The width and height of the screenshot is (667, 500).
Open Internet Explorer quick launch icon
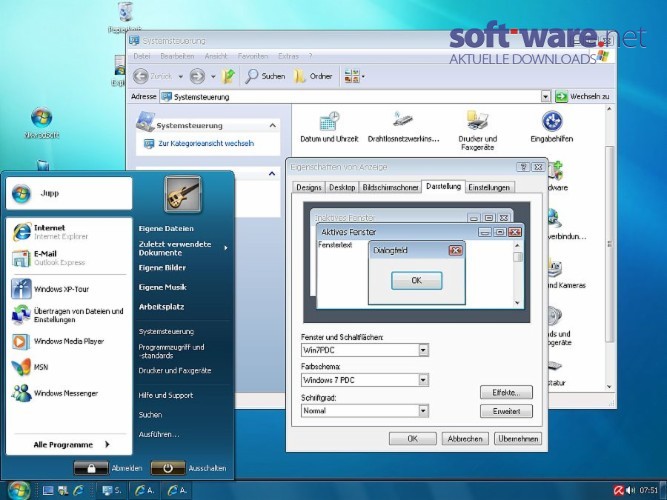coord(79,491)
